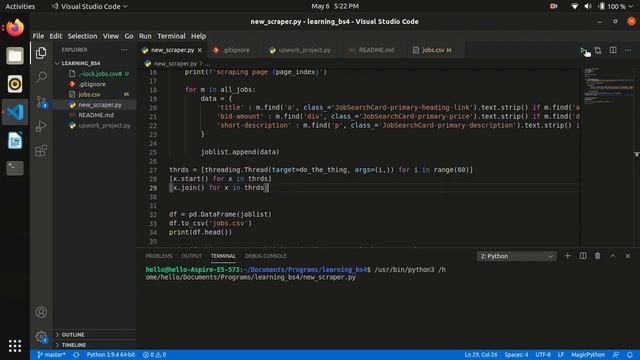
Task: Open Run and Debug view
Action: pyautogui.click(x=41, y=126)
